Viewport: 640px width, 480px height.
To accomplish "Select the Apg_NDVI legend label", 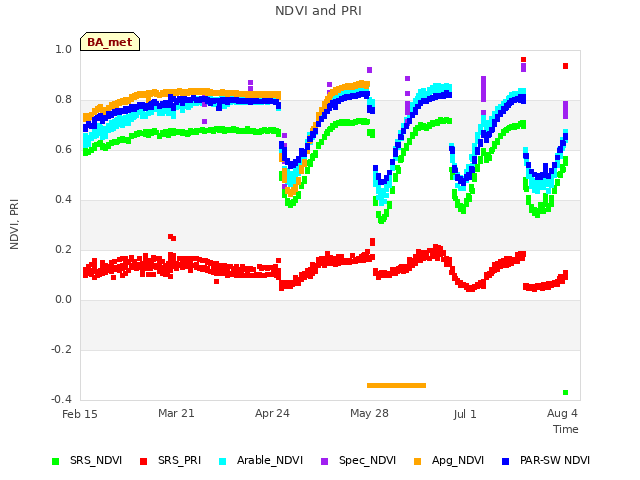I will tap(458, 460).
